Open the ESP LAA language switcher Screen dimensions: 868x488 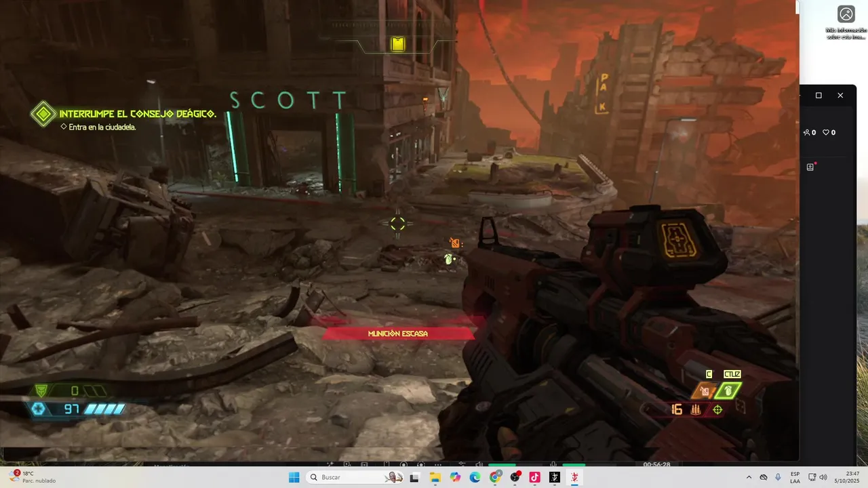coord(795,477)
